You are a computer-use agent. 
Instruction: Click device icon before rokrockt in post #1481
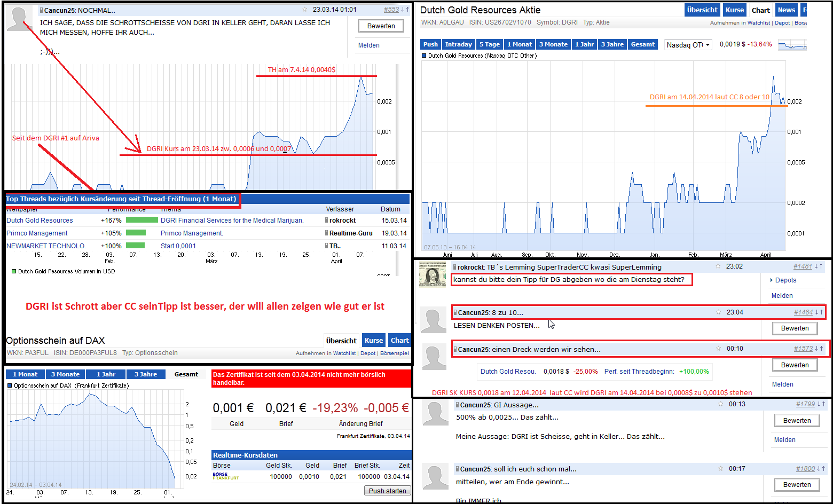pyautogui.click(x=455, y=267)
